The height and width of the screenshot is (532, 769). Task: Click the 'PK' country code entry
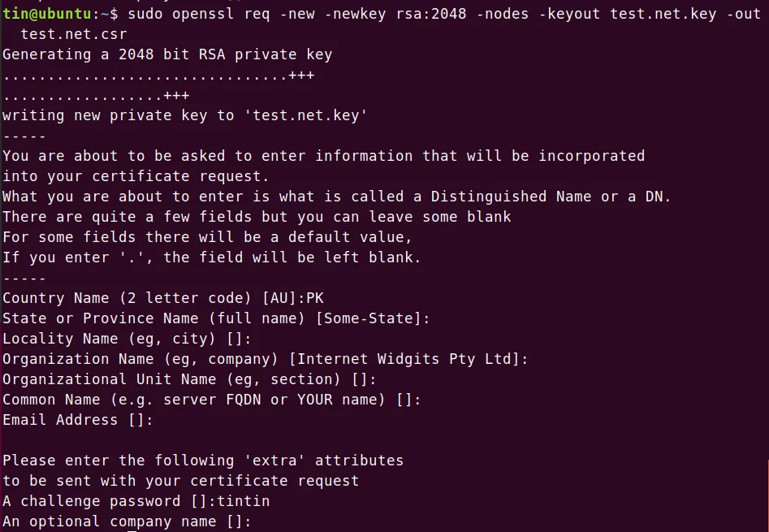(x=315, y=298)
